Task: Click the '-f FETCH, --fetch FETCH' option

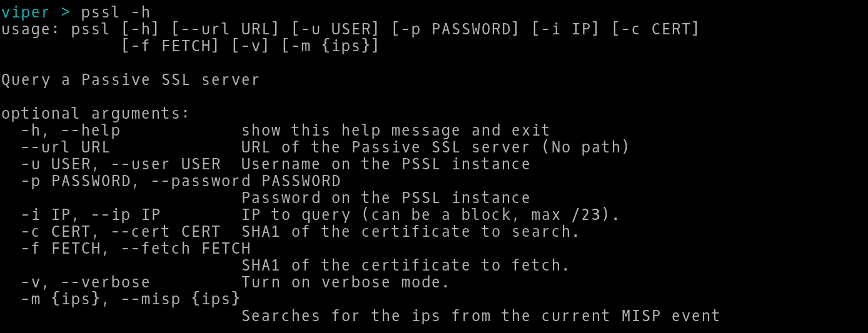Action: [x=135, y=249]
